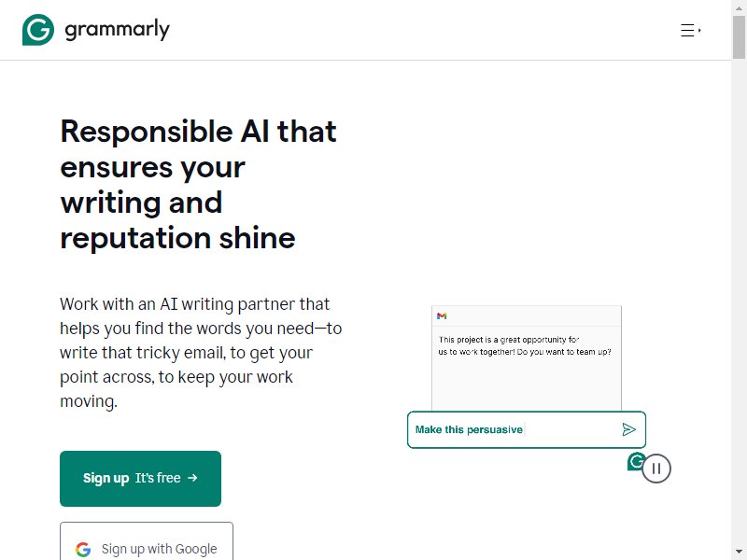
Task: Click the scrollbar up arrow
Action: click(x=739, y=8)
